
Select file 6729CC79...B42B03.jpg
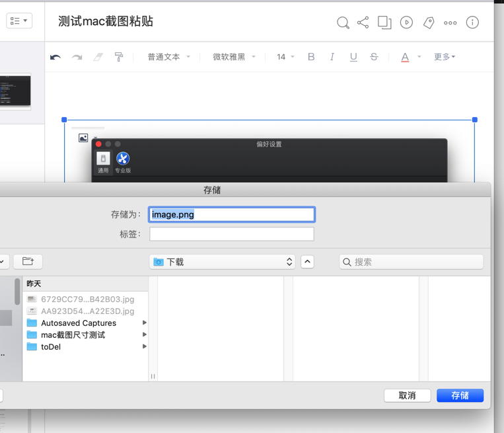[85, 299]
